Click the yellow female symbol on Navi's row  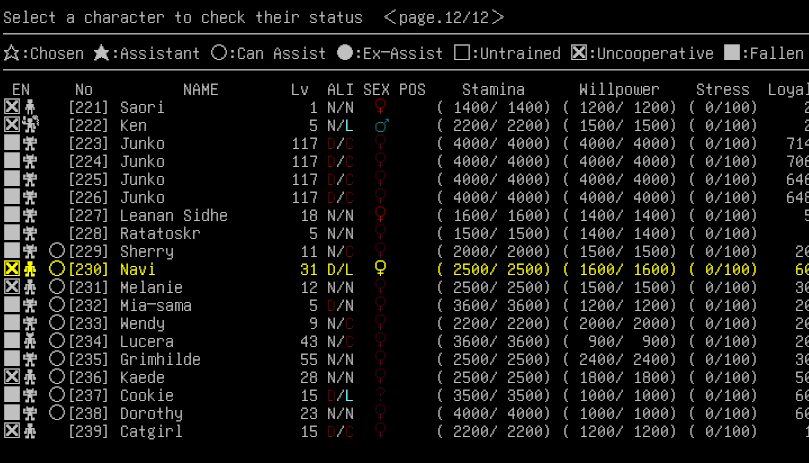click(x=380, y=268)
